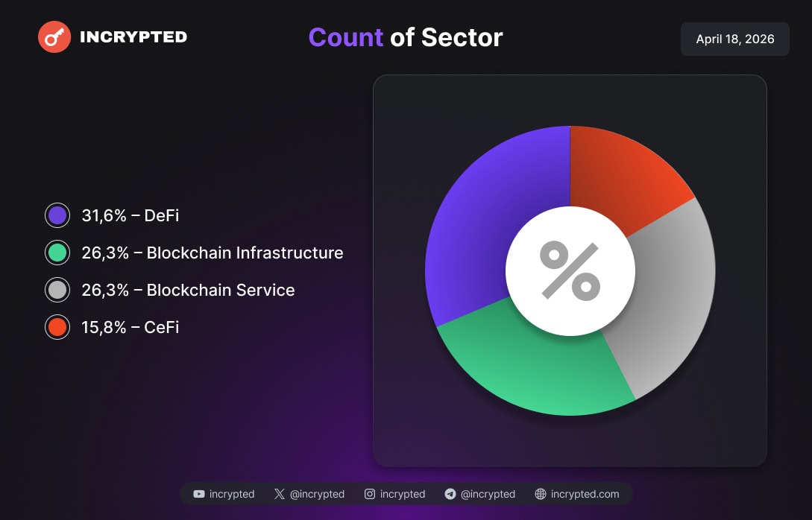Click the gray Blockchain Service legend swatch
This screenshot has height=520, width=812.
(57, 290)
